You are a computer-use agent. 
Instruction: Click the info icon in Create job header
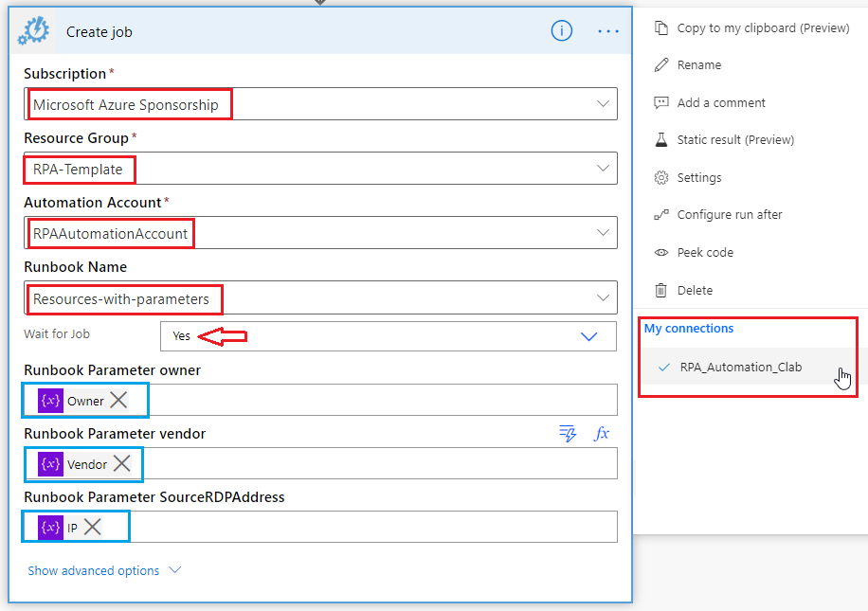click(x=562, y=31)
